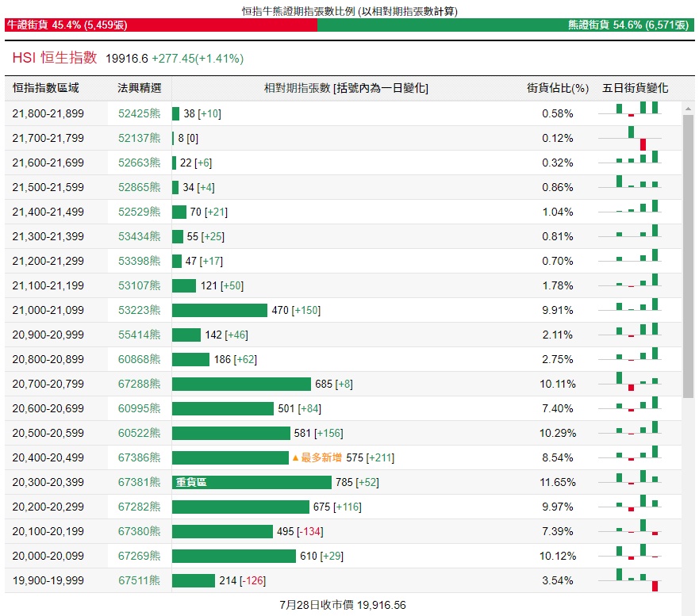Click the HSI 恒生指數 title
Screen dimensions: 699x616
tap(55, 58)
